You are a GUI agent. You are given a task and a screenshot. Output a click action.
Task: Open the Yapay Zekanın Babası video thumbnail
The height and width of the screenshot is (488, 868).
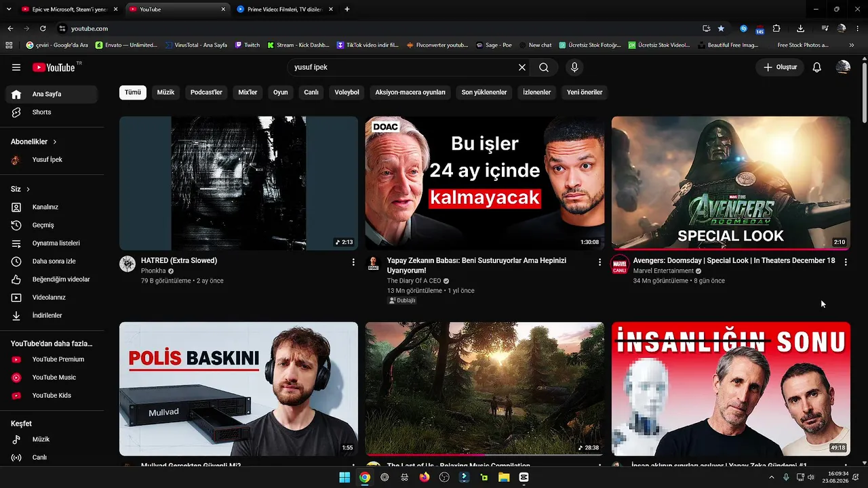point(485,183)
